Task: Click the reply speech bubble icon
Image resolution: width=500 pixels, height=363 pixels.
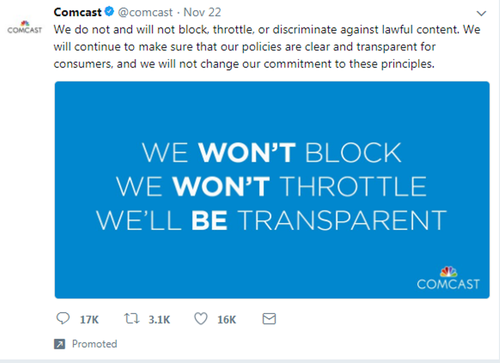Action: coord(63,319)
